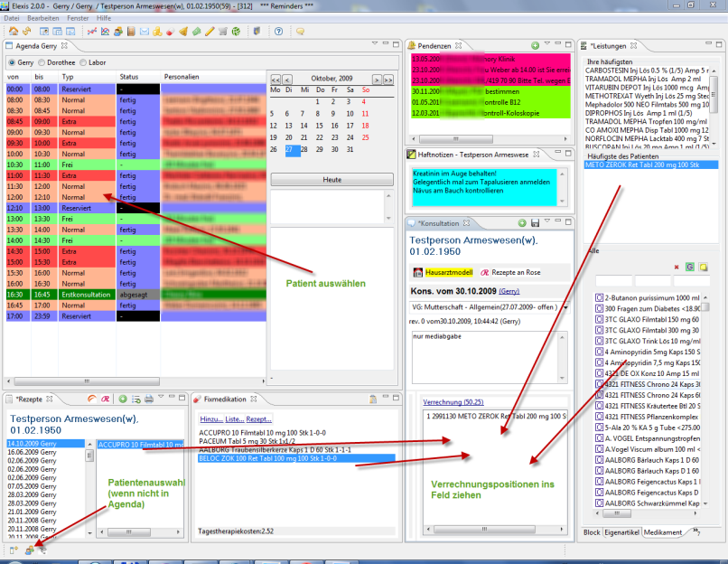
Task: Select the Labor radio button
Action: pos(83,62)
